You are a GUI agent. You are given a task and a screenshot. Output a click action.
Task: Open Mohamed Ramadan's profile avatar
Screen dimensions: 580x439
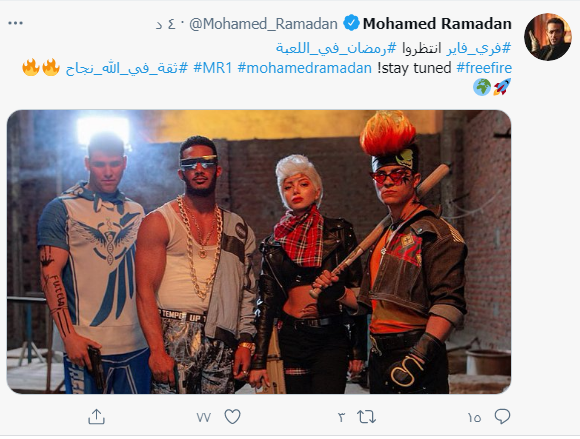(548, 37)
